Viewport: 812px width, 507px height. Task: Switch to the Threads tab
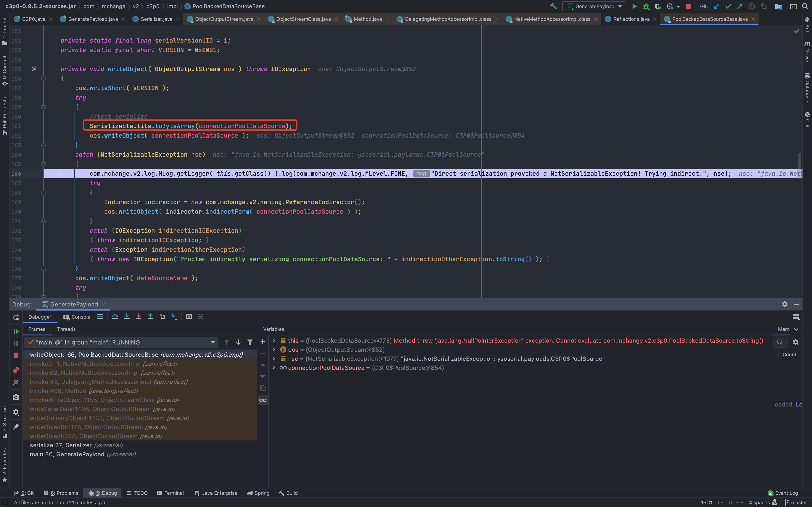tap(66, 329)
